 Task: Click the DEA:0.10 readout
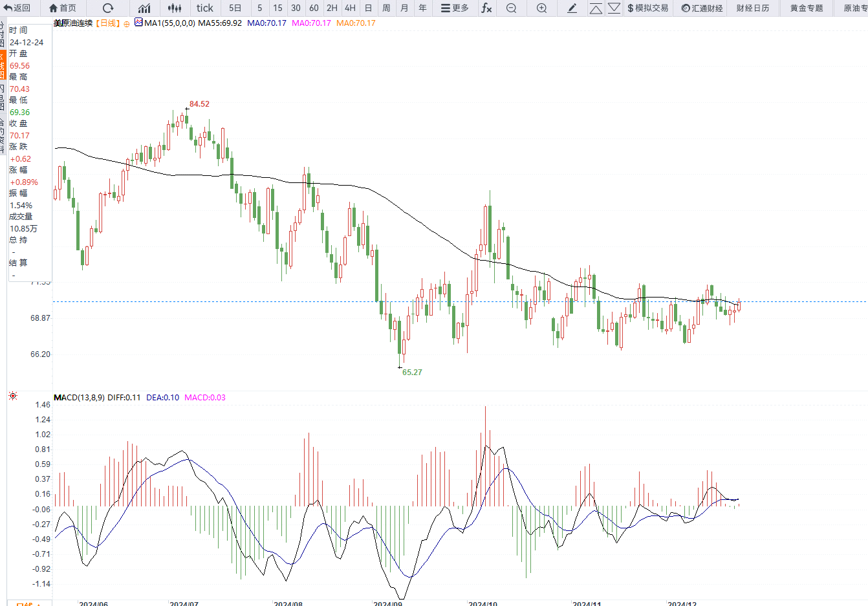point(163,397)
